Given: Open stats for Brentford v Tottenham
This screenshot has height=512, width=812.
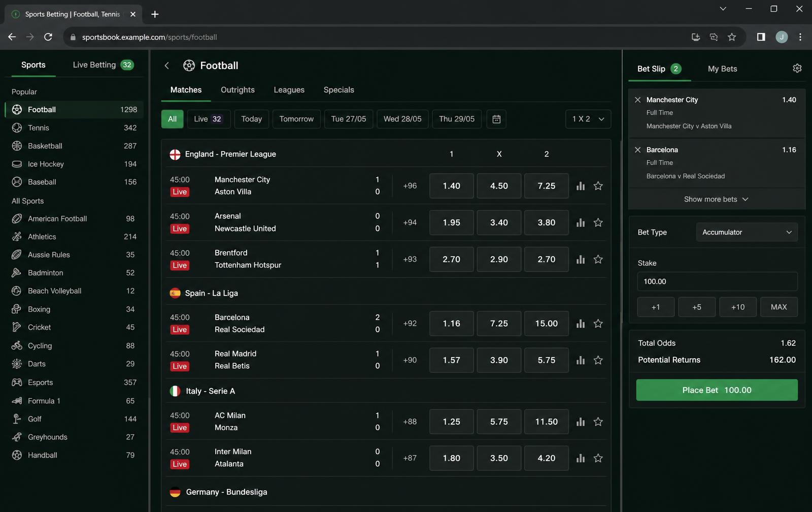Looking at the screenshot, I should coord(581,259).
